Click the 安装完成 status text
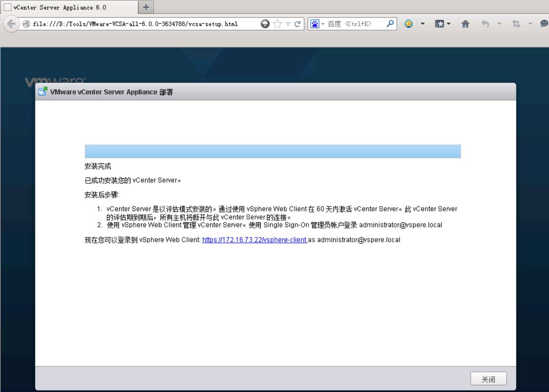 click(98, 166)
